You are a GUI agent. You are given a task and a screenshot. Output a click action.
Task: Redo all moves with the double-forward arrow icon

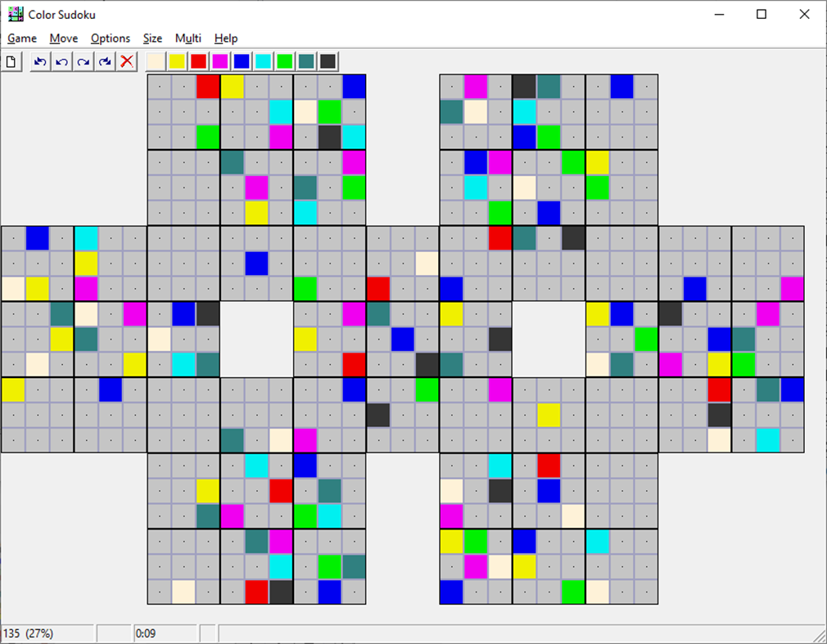[105, 61]
